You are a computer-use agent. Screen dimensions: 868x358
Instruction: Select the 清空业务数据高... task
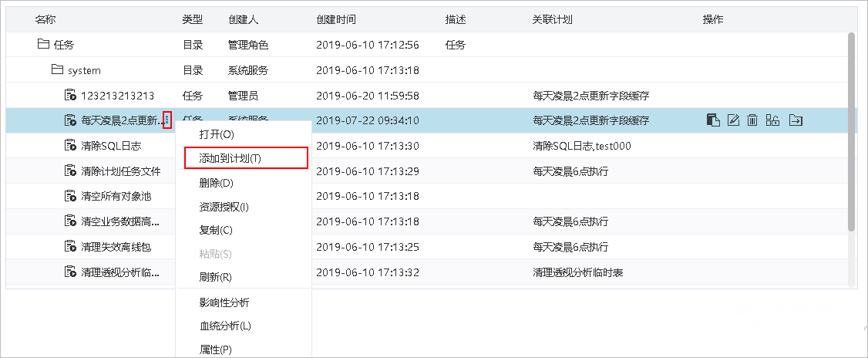[x=120, y=221]
